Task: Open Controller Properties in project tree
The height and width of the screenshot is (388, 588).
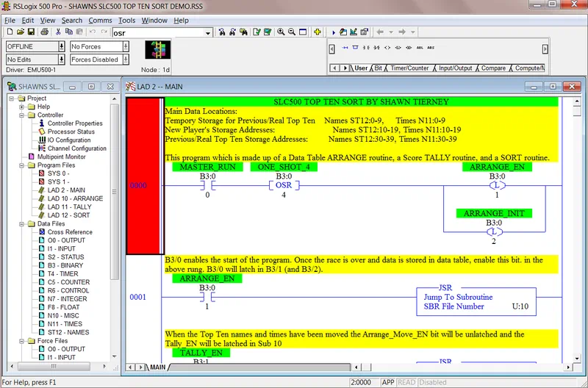Action: pyautogui.click(x=75, y=123)
